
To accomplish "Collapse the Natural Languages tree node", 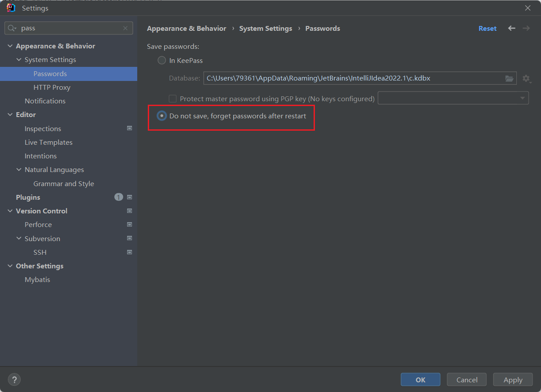I will 19,169.
